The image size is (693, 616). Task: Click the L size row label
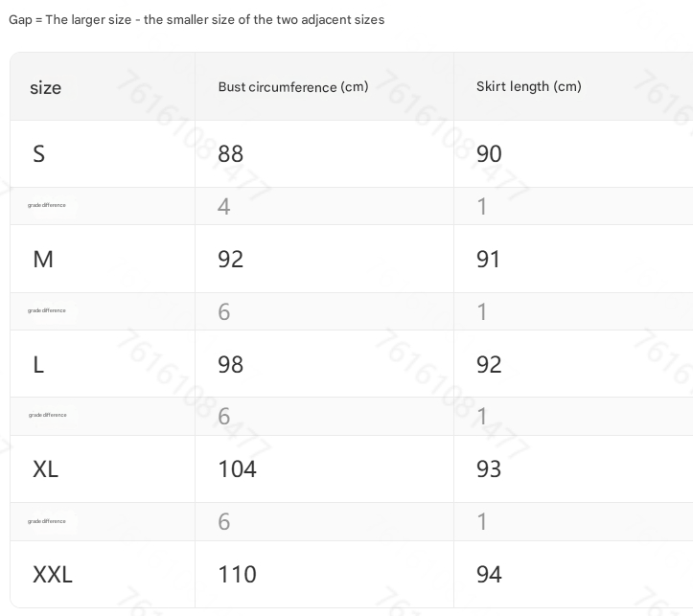click(x=38, y=364)
